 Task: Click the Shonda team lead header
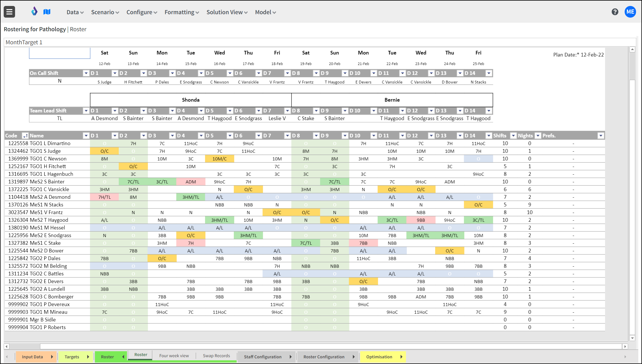(x=191, y=100)
